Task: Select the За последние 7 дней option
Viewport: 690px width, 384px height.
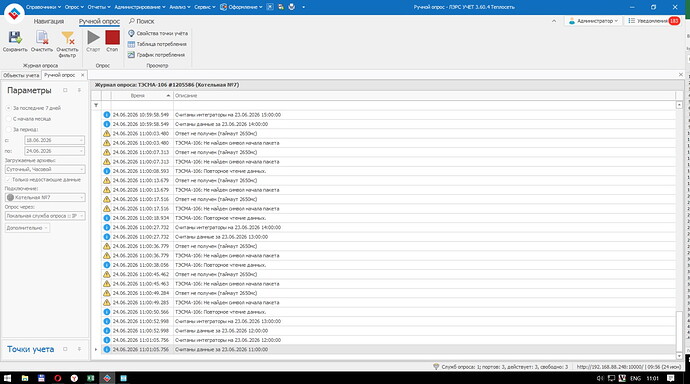Action: click(33, 108)
